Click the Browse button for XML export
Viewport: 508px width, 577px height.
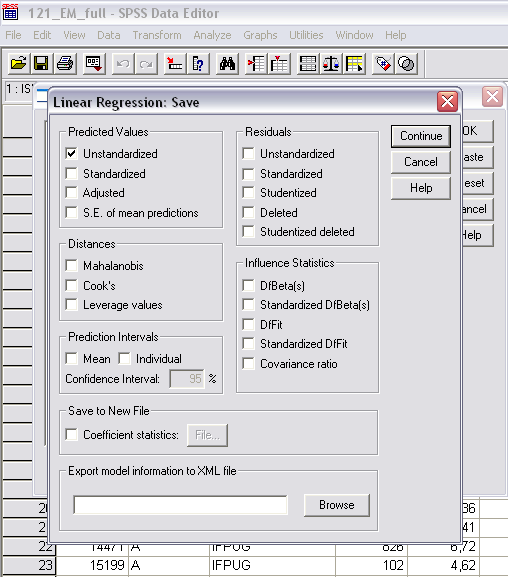click(337, 505)
